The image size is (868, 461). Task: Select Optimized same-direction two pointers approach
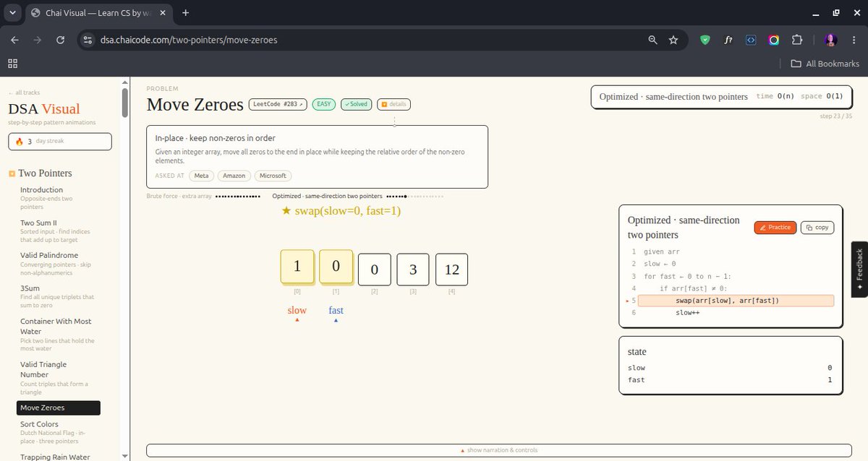327,196
